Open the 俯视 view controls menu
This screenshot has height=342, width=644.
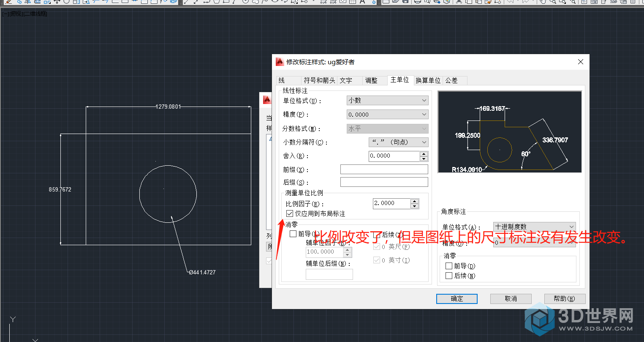tap(16, 14)
